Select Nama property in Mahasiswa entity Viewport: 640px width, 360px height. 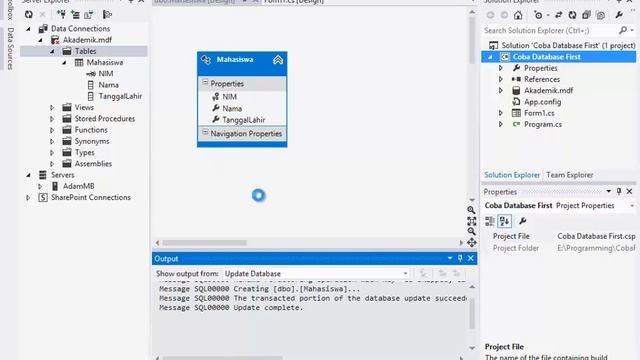pyautogui.click(x=232, y=109)
